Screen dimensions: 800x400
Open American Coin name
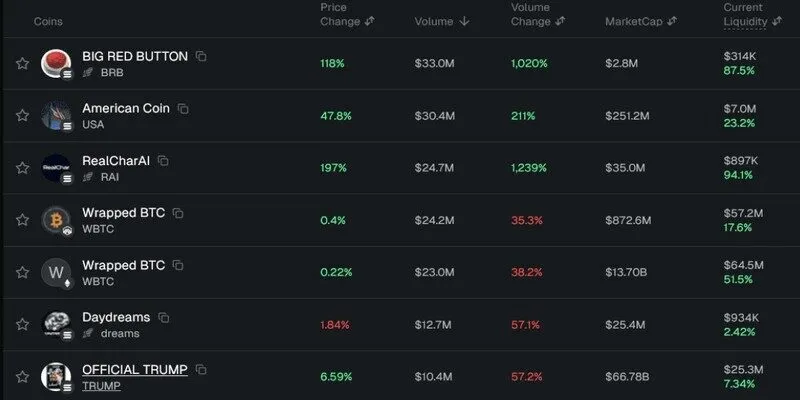pyautogui.click(x=126, y=109)
